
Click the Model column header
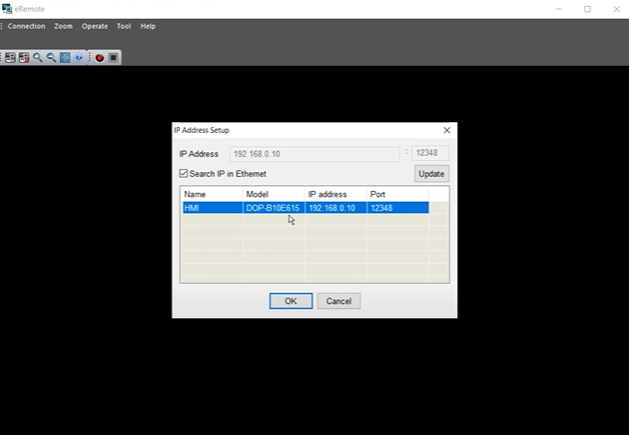273,194
